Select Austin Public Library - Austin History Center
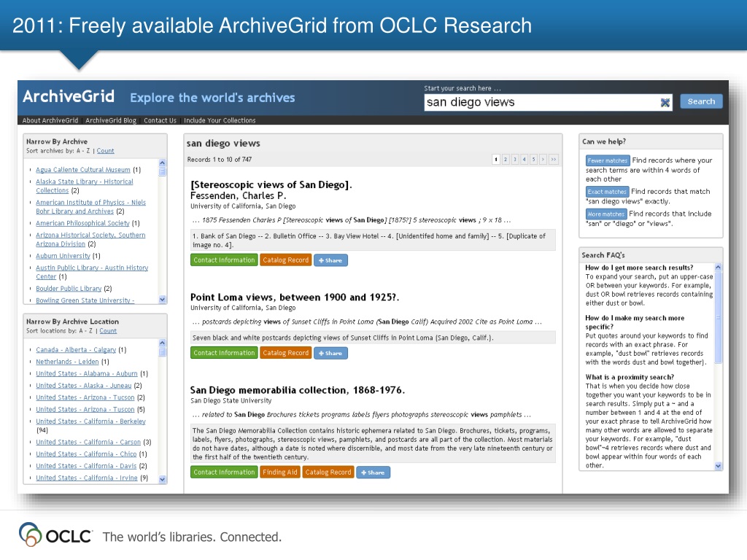The image size is (747, 560). click(92, 273)
